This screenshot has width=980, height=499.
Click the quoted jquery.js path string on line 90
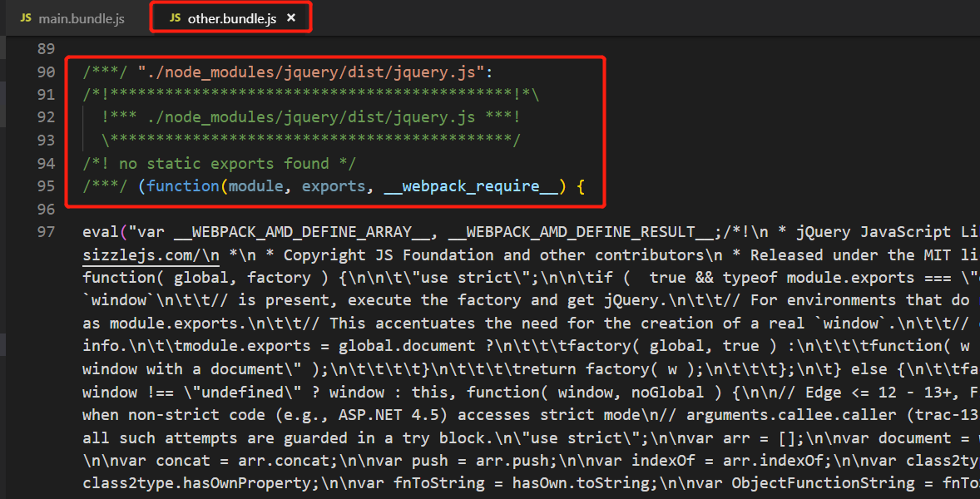311,72
